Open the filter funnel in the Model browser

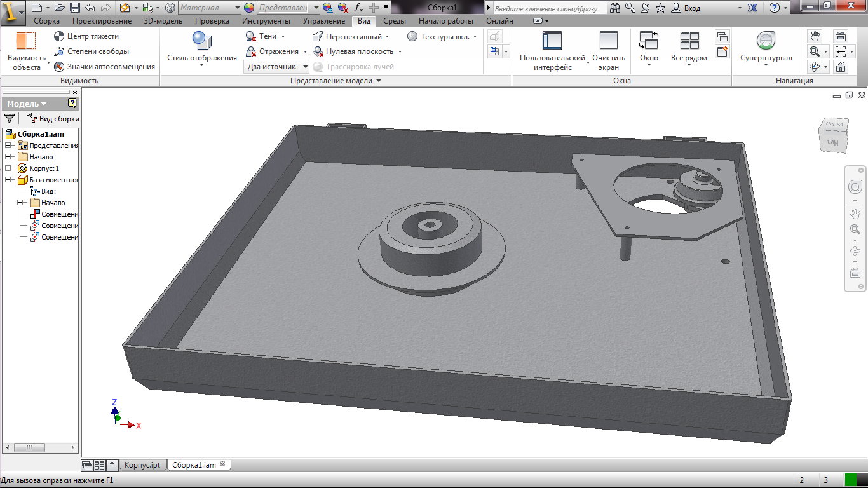tap(10, 118)
